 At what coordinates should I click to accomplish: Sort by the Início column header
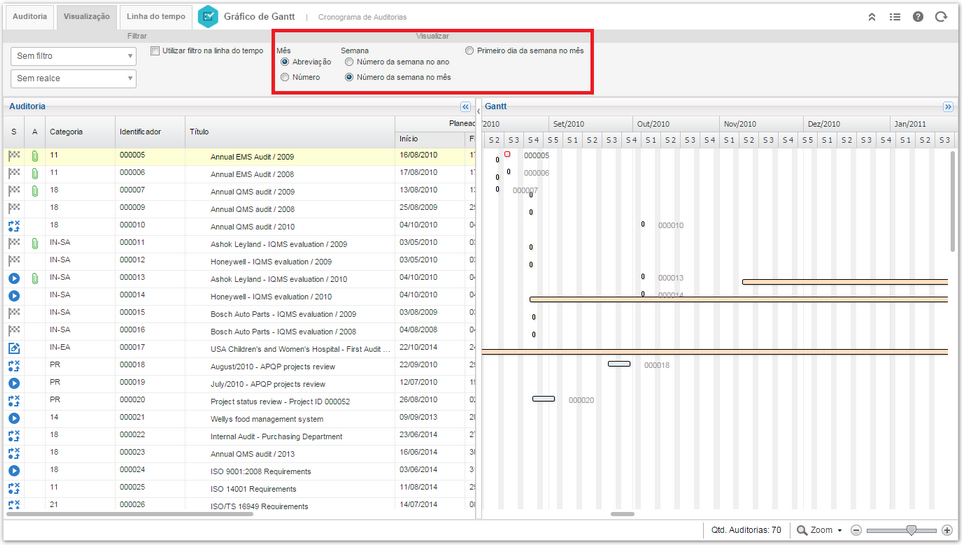pos(430,139)
